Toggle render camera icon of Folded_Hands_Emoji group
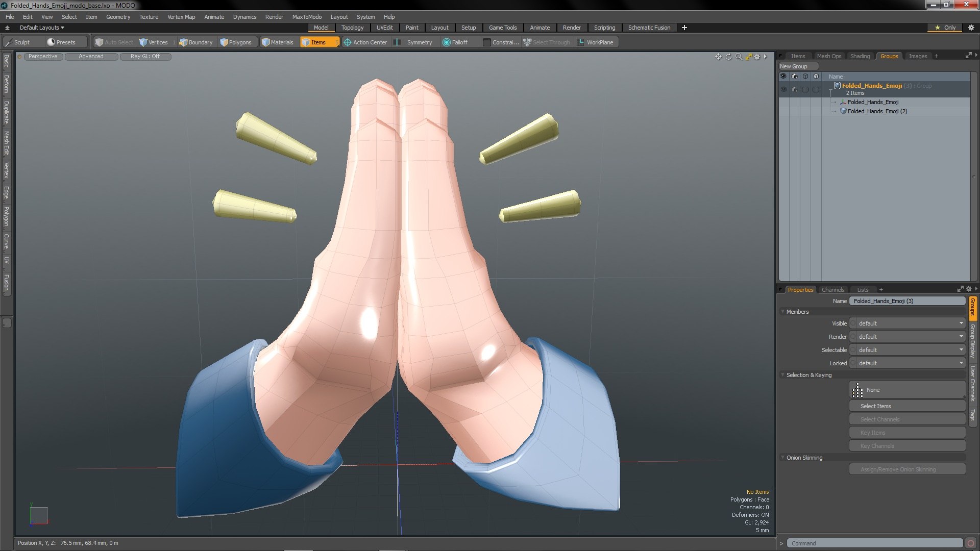Screen dimensions: 980x551 coord(794,89)
